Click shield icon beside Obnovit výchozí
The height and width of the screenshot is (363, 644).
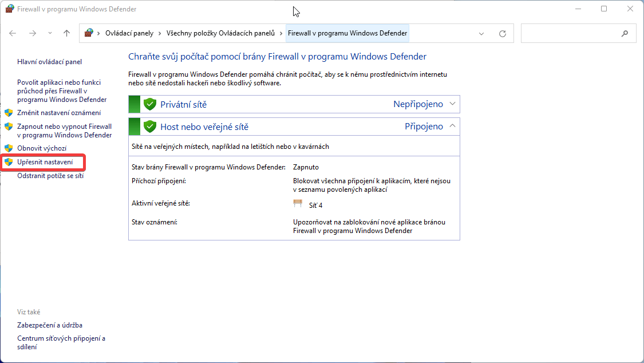point(9,148)
